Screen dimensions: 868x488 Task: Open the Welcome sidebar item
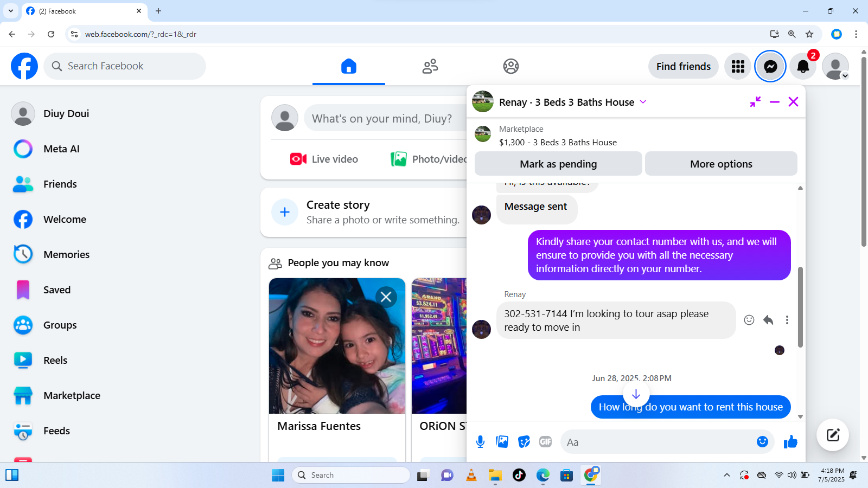coord(65,219)
